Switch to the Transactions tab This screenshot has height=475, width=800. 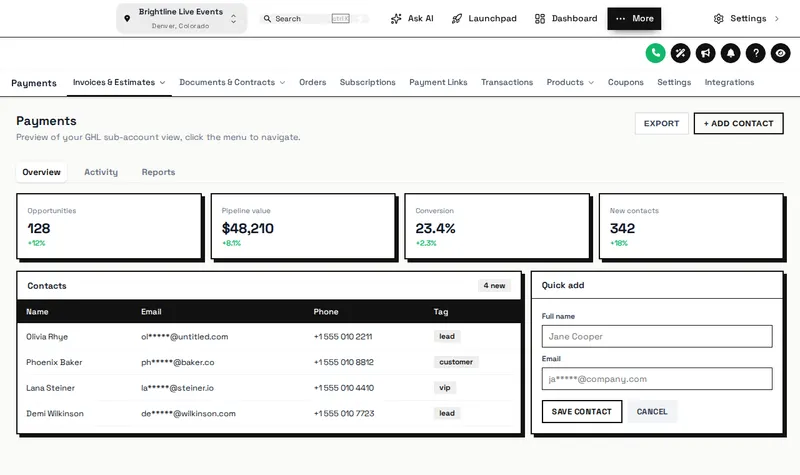click(x=507, y=82)
